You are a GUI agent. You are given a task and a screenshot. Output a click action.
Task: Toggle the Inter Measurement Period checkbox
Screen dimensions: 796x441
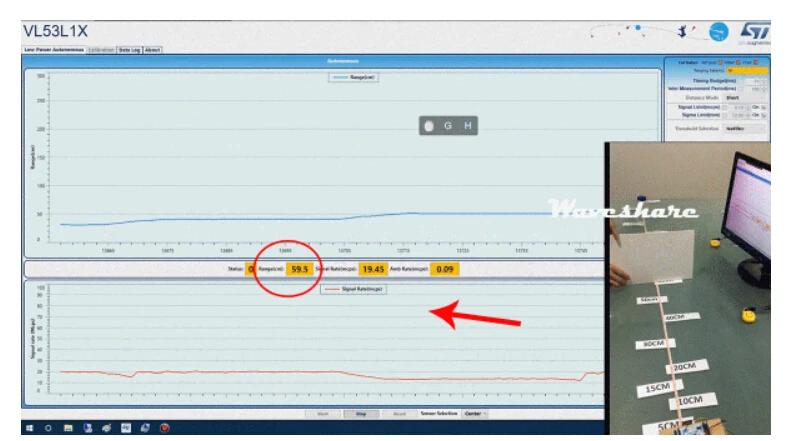pos(741,89)
